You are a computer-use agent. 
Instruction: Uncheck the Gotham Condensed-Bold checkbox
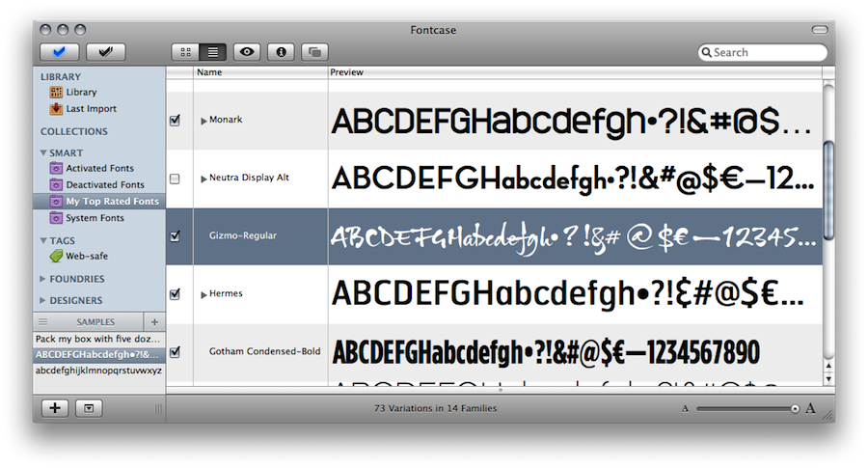(x=175, y=351)
